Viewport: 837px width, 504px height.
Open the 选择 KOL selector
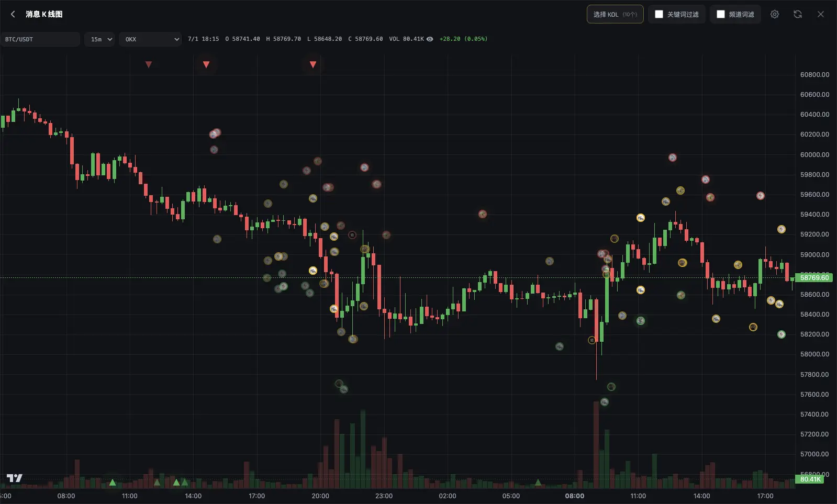pos(615,14)
